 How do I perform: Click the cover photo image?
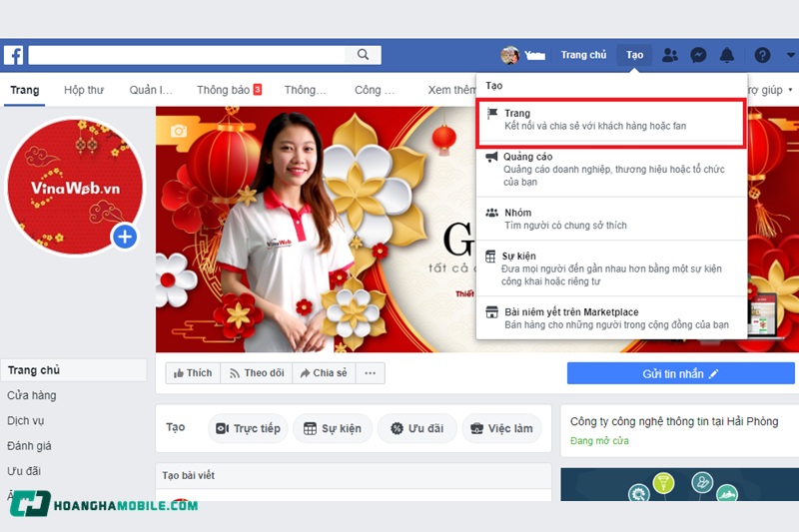point(316,230)
